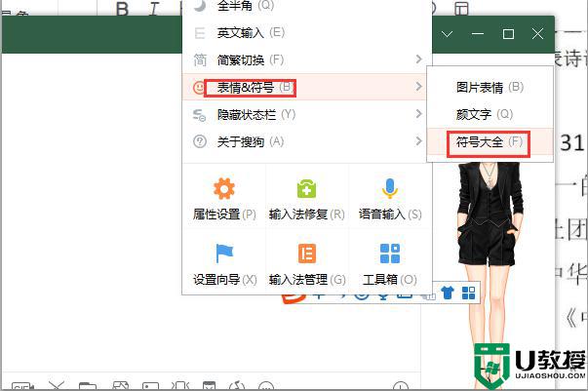Open 输入法管理 icon

click(x=307, y=254)
